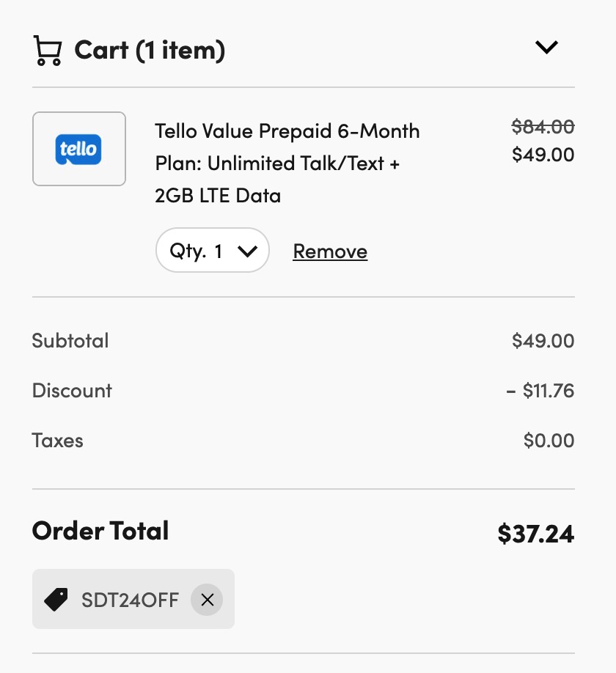Click the Tello logo product thumbnail
The image size is (616, 673).
(x=79, y=149)
